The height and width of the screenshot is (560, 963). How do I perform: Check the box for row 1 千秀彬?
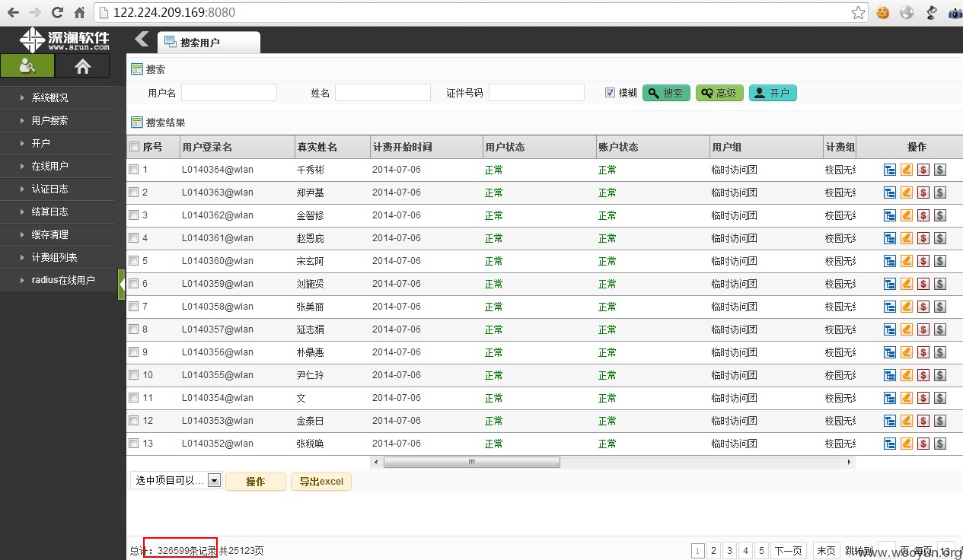click(134, 170)
